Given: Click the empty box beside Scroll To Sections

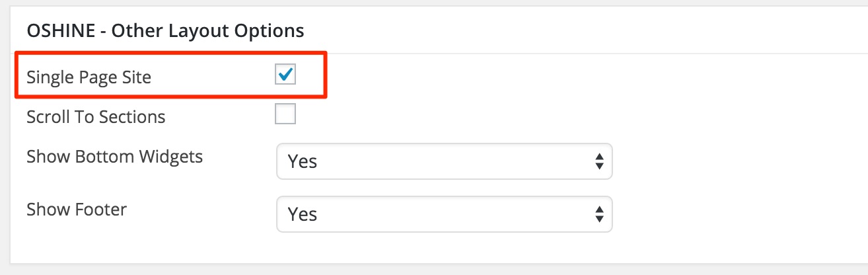Looking at the screenshot, I should [285, 114].
